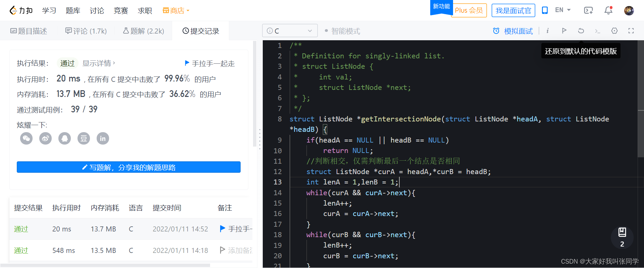
Task: Open the terminal shortcut icon
Action: 597,31
